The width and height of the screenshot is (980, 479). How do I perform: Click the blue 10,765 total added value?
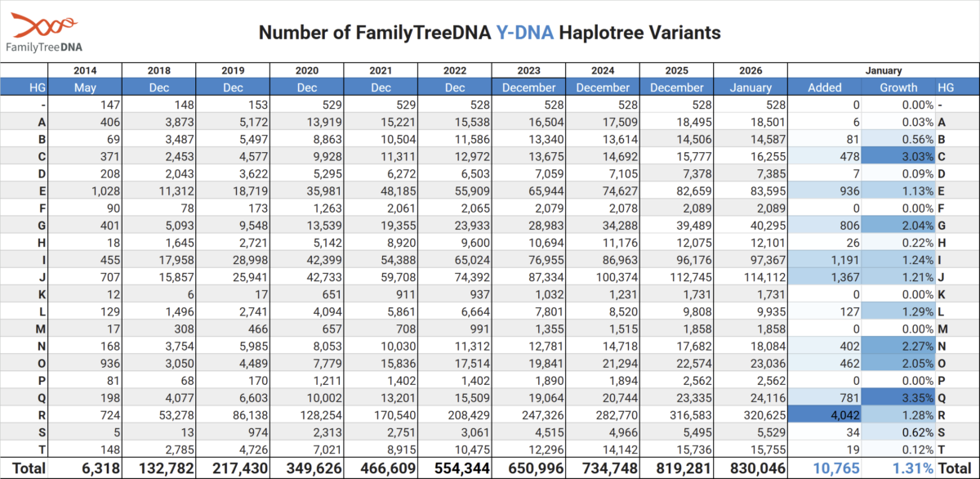pos(824,468)
